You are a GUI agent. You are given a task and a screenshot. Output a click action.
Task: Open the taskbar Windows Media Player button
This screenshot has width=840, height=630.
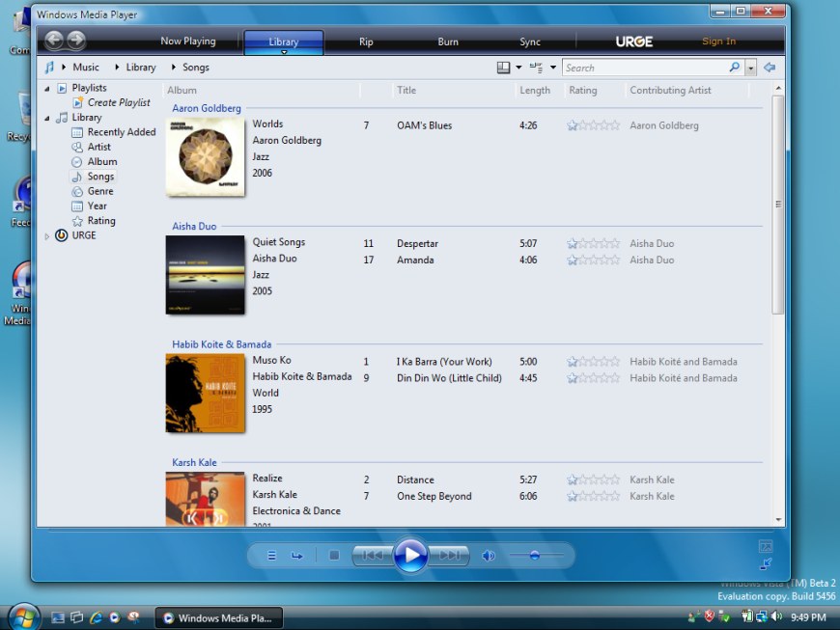pyautogui.click(x=218, y=617)
